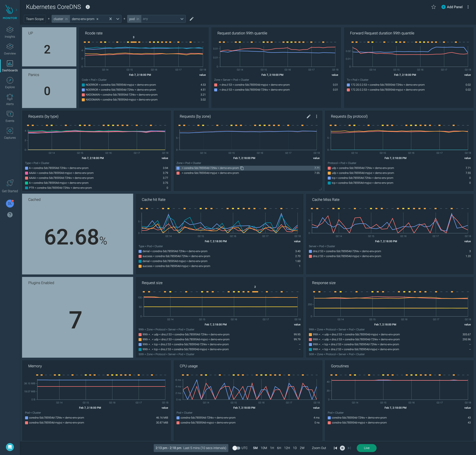Switch to the 1H time range tab
This screenshot has height=455, width=476.
point(272,448)
